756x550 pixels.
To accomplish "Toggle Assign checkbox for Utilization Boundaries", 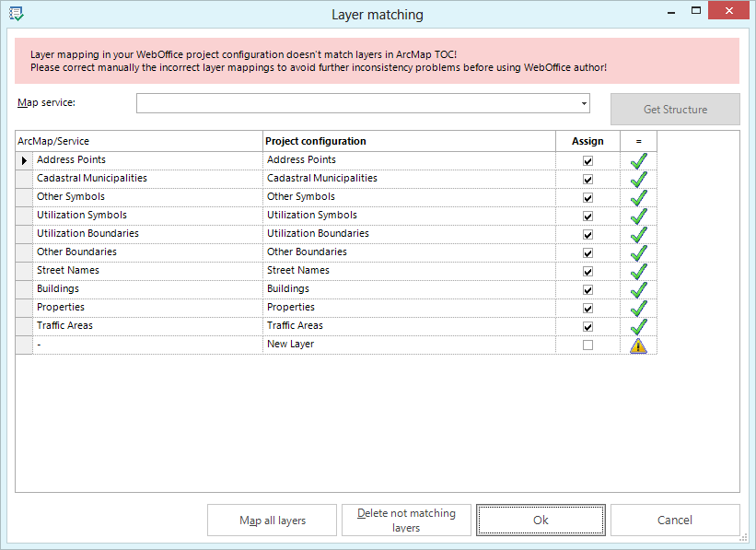I will coord(587,235).
